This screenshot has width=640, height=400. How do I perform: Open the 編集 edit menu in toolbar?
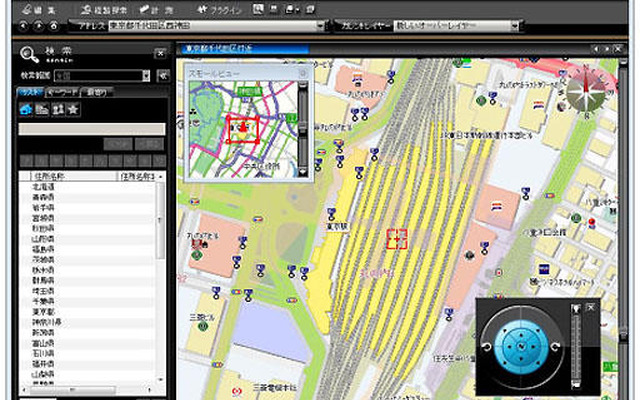[39, 9]
